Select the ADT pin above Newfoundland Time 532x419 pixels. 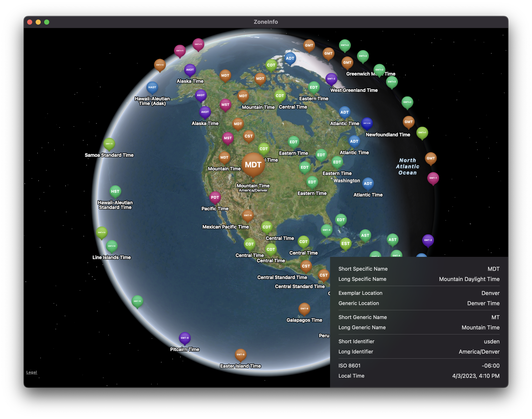coord(344,112)
